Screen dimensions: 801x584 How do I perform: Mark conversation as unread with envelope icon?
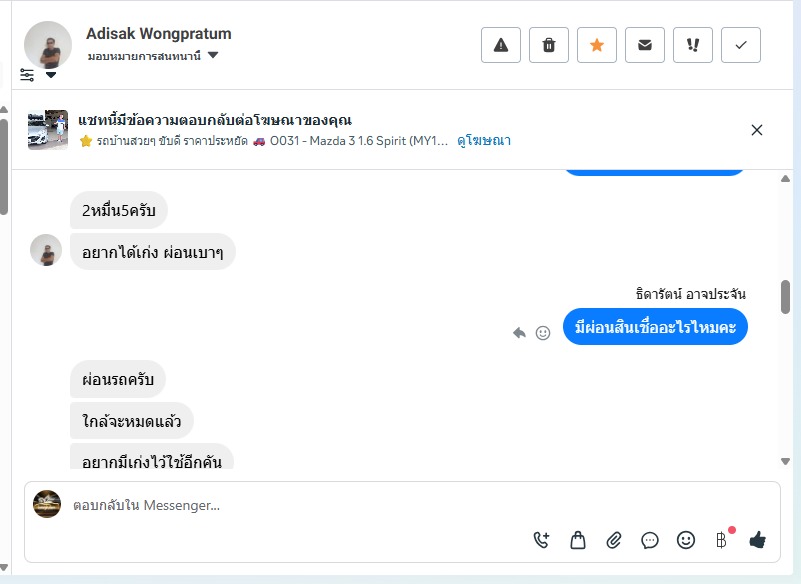click(645, 45)
